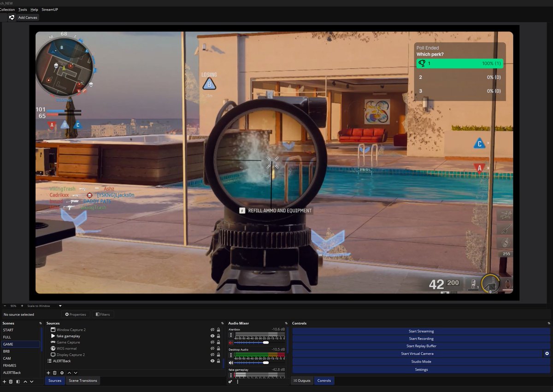Open Tools menu

[23, 9]
